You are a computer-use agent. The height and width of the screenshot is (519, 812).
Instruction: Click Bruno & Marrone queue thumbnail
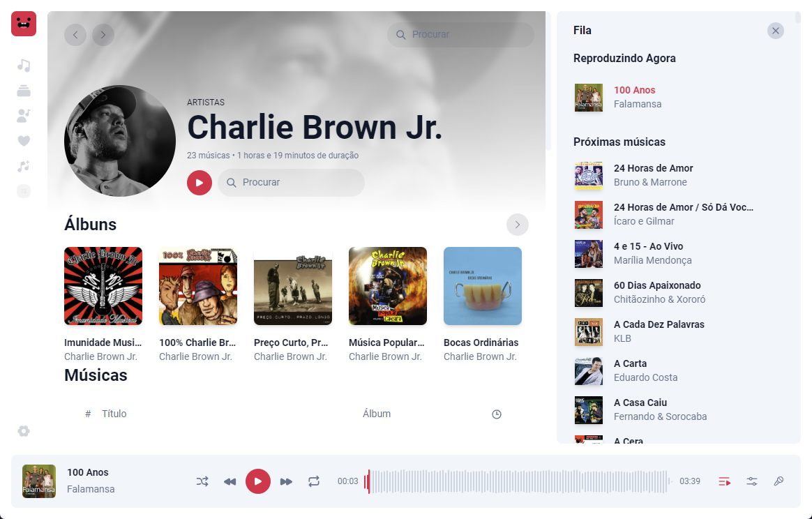589,176
